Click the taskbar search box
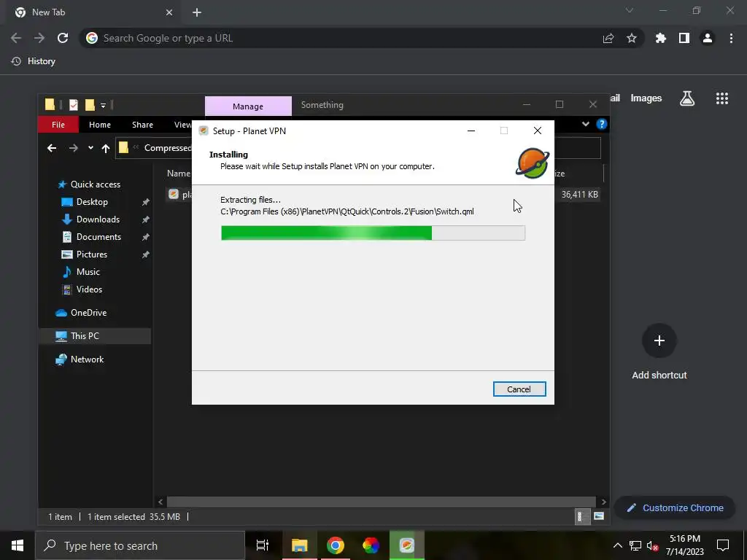747x560 pixels. click(140, 545)
